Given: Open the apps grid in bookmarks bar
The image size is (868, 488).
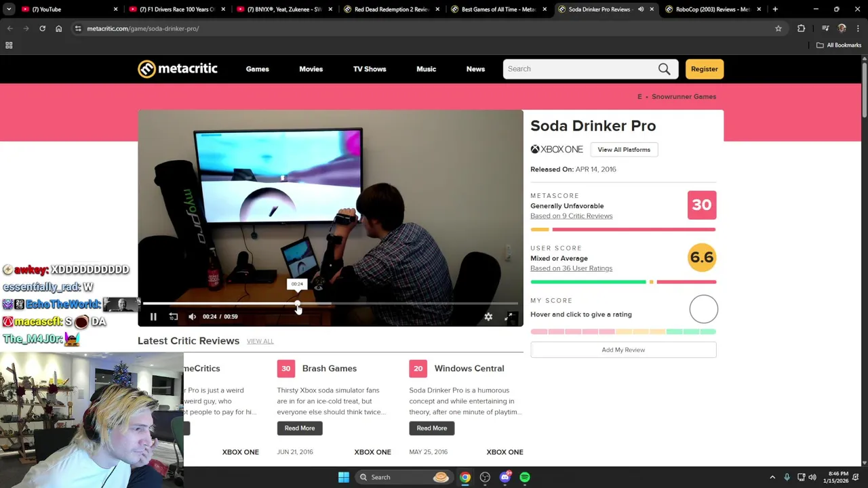Looking at the screenshot, I should point(9,45).
